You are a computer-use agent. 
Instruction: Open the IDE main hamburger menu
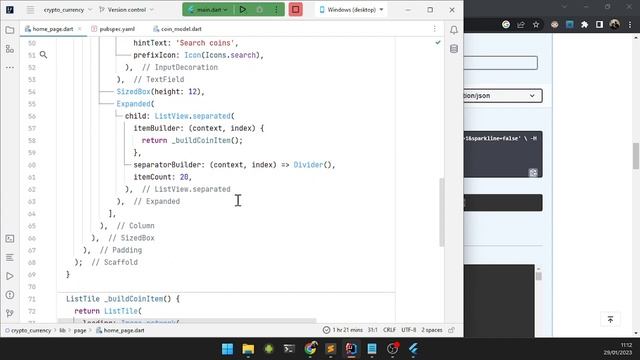click(30, 9)
